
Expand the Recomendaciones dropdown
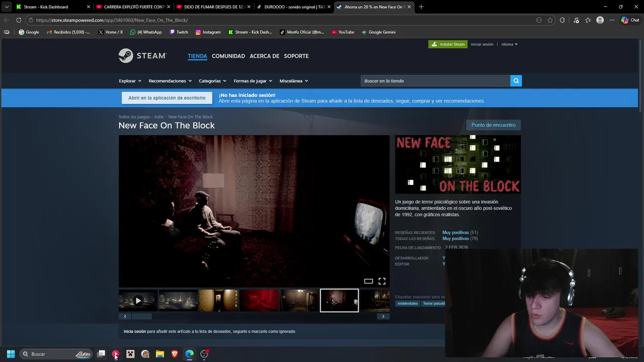tap(170, 81)
